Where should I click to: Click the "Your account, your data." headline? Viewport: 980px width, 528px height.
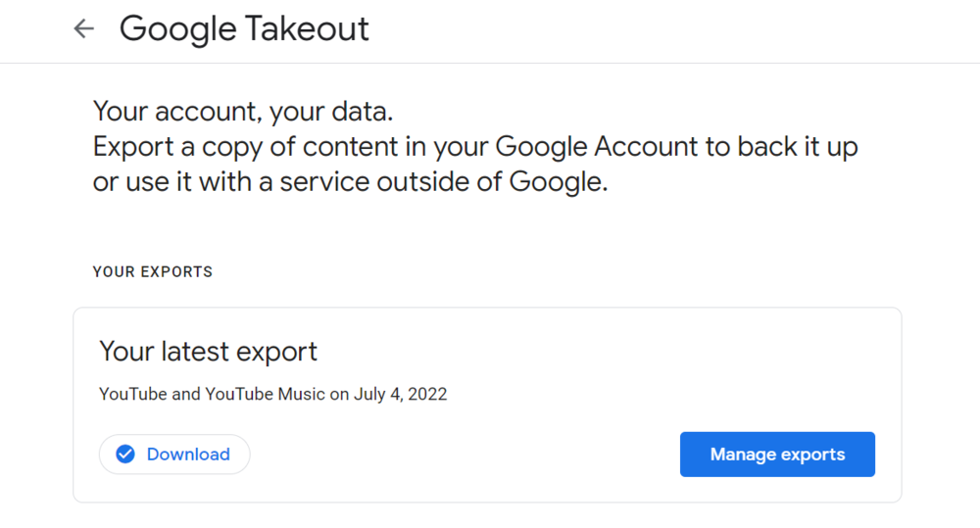pos(243,111)
